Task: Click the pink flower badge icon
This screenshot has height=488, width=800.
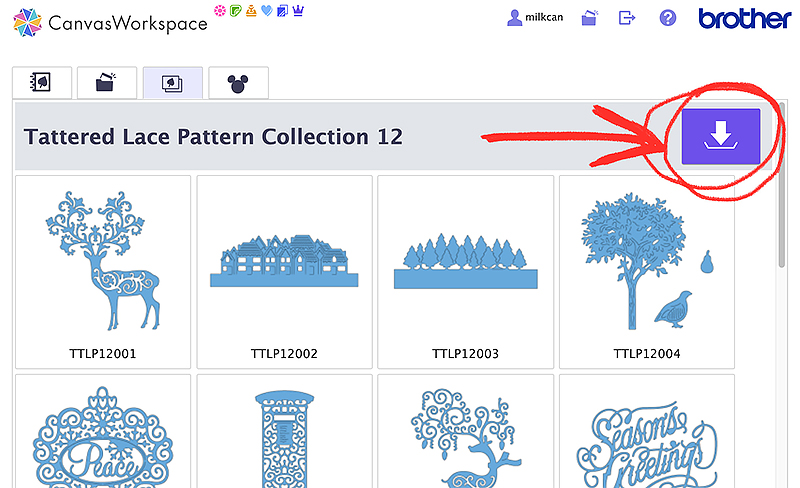Action: 220,10
